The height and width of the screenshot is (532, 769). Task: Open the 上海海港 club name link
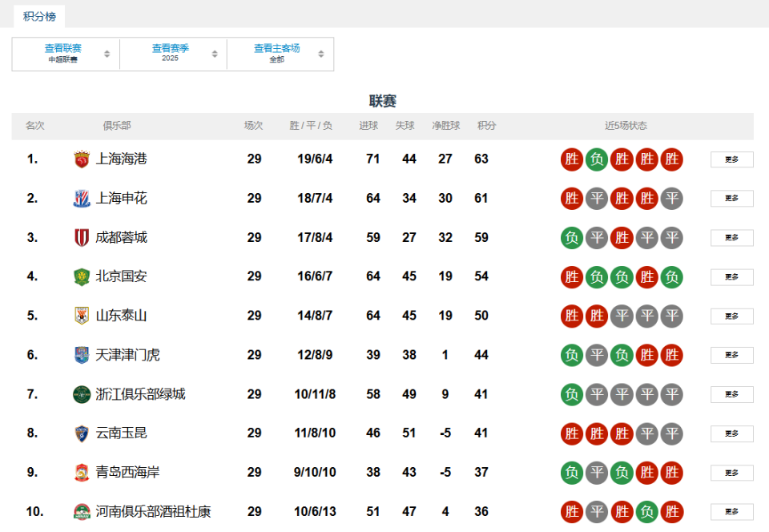(121, 159)
